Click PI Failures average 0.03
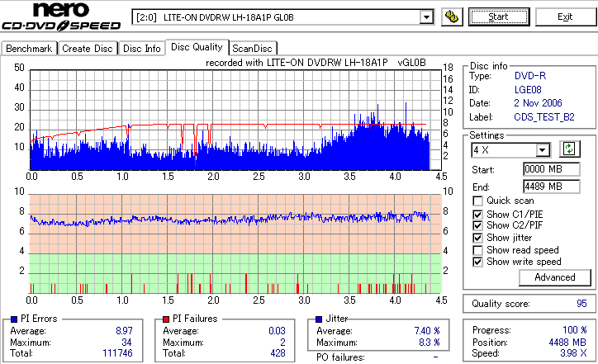This screenshot has width=598, height=364. (x=277, y=331)
